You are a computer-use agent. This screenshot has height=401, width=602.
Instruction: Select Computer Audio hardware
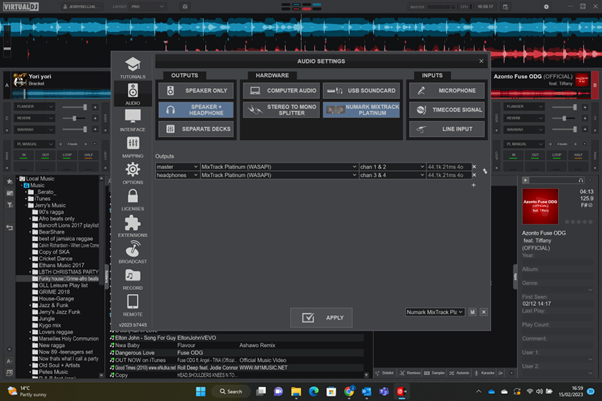(281, 91)
